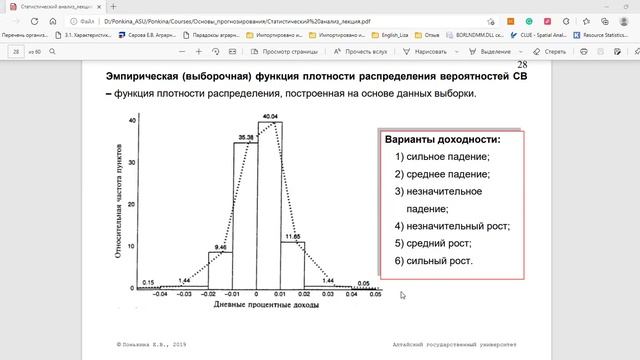
Task: Click the address bar with the PDF path
Action: click(237, 21)
